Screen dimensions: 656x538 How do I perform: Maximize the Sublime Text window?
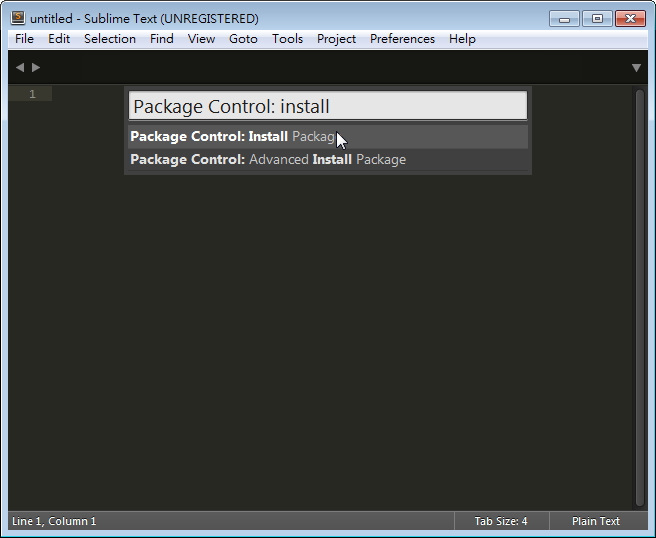pos(597,19)
